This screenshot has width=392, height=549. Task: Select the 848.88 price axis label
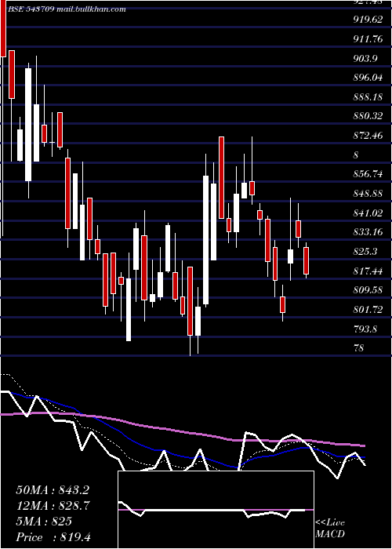368,194
